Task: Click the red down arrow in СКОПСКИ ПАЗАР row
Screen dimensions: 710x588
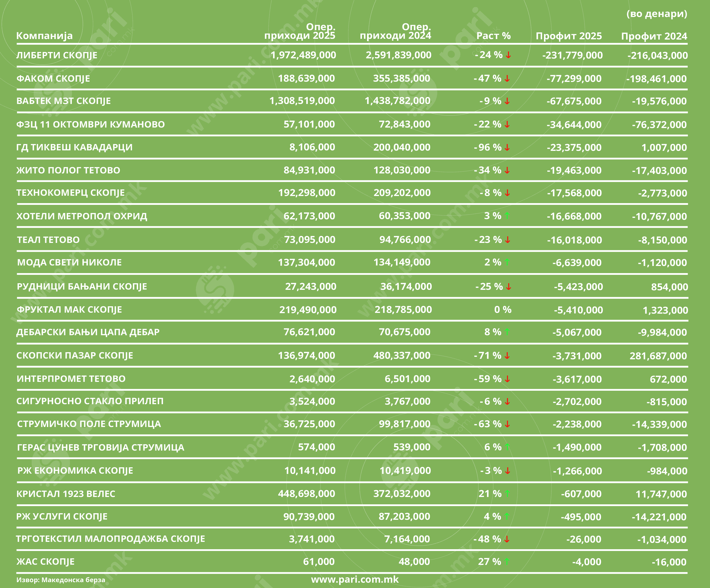Action: pyautogui.click(x=507, y=356)
